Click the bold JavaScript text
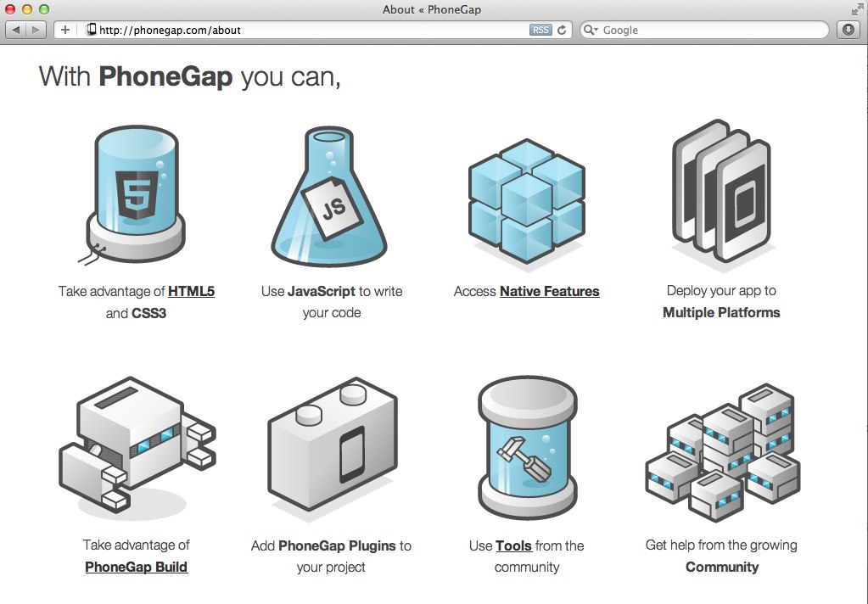The width and height of the screenshot is (868, 604). point(322,291)
